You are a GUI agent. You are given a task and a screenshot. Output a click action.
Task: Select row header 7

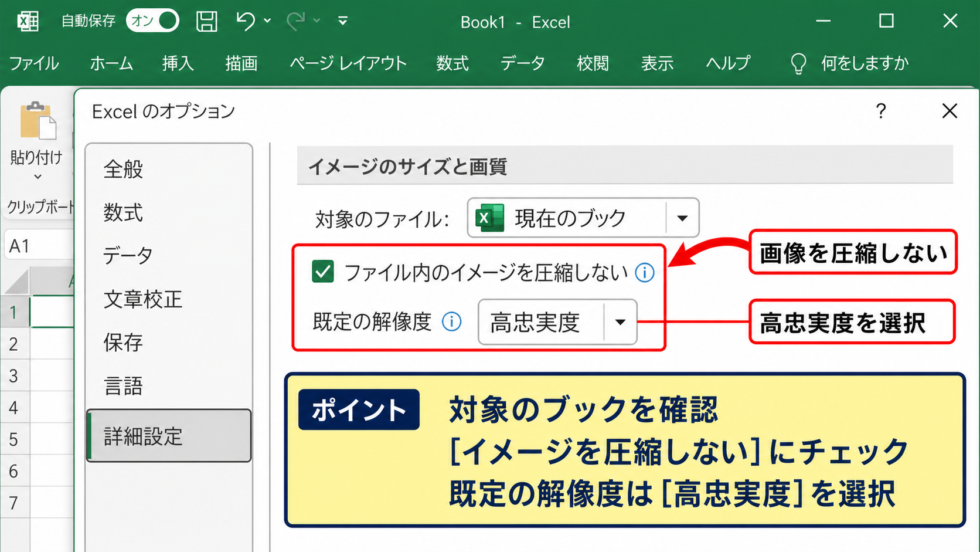coord(14,502)
